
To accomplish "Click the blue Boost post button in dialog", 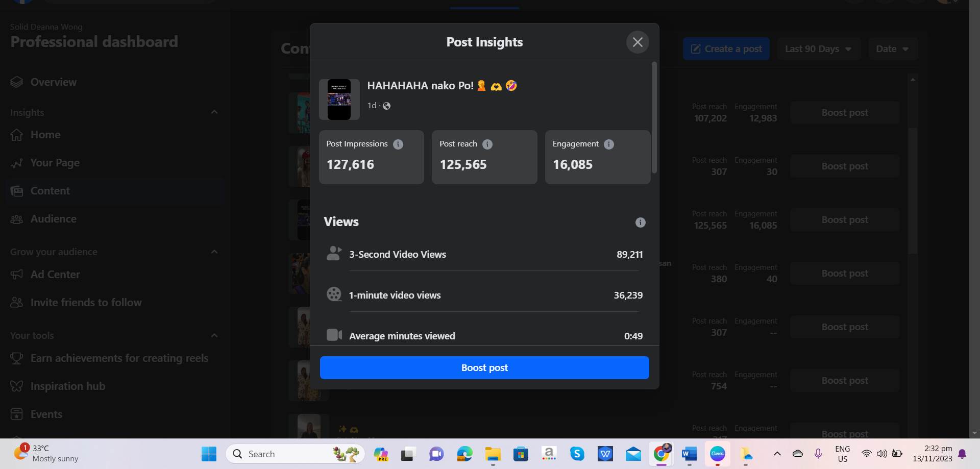I will click(484, 368).
